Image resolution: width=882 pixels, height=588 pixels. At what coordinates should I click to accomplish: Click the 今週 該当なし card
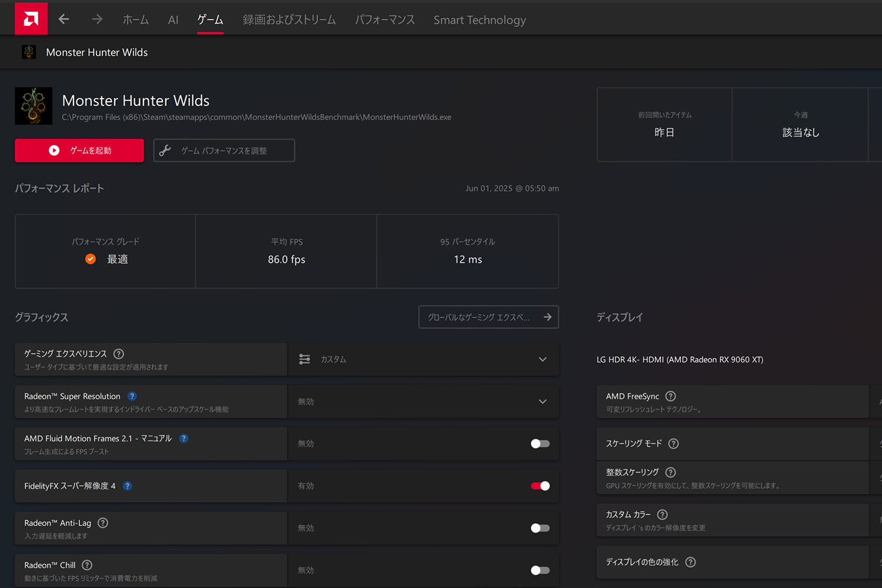(x=800, y=125)
